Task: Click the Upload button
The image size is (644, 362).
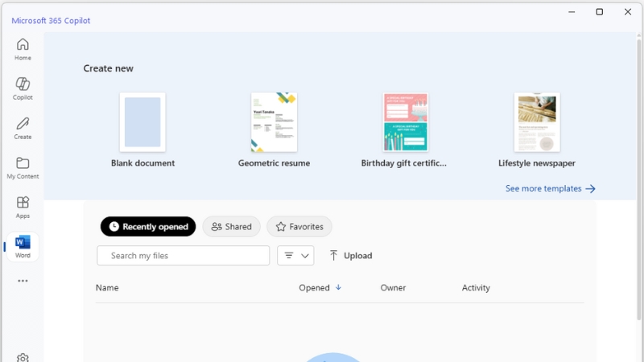Action: coord(351,256)
